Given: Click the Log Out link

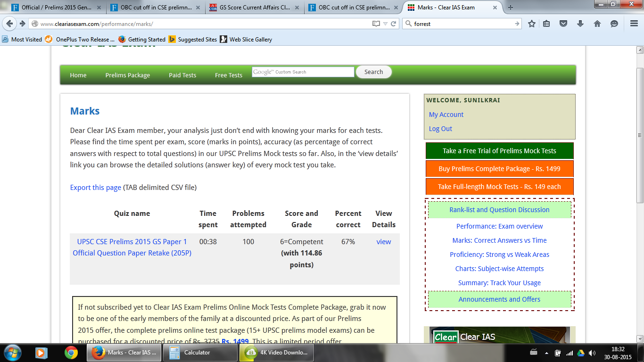Looking at the screenshot, I should [440, 129].
